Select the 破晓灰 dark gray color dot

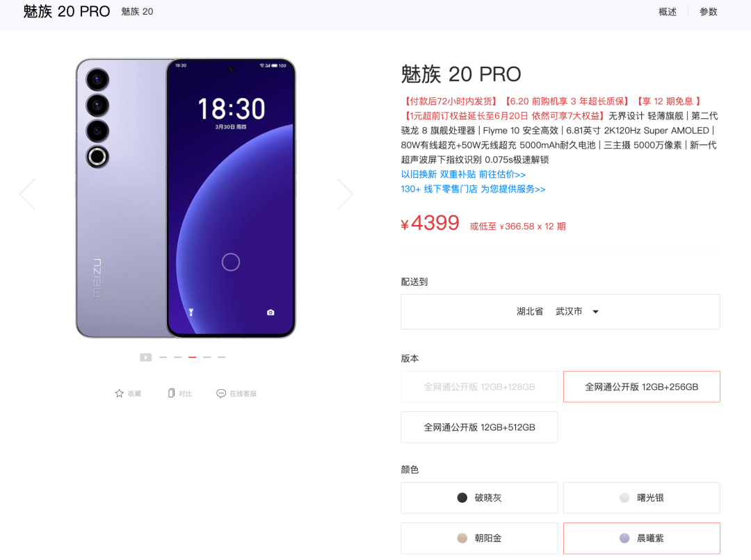pos(462,497)
